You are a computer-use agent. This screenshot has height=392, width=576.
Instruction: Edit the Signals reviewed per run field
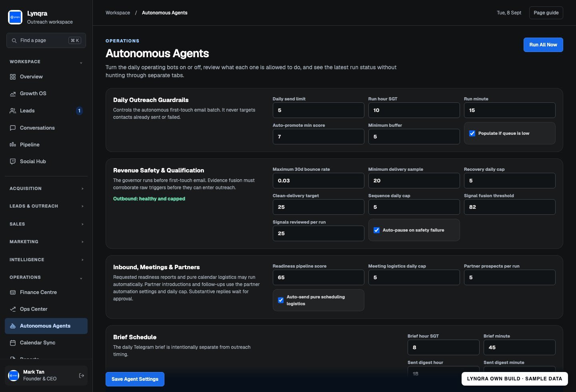pos(318,234)
